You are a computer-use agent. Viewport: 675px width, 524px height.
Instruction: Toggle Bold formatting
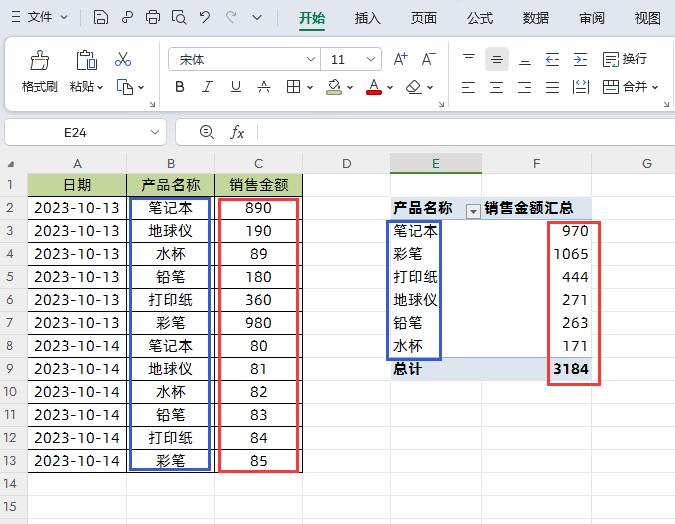point(180,87)
